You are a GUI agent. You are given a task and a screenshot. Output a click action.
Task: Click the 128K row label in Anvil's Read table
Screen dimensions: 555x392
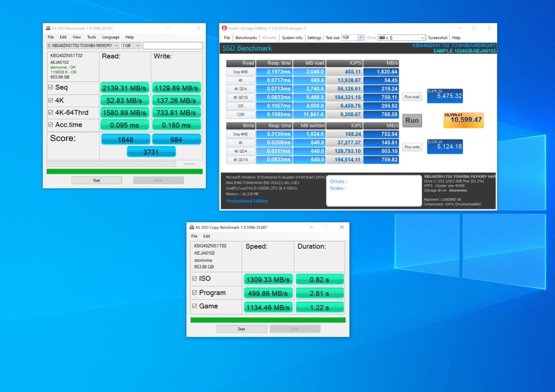[x=240, y=115]
